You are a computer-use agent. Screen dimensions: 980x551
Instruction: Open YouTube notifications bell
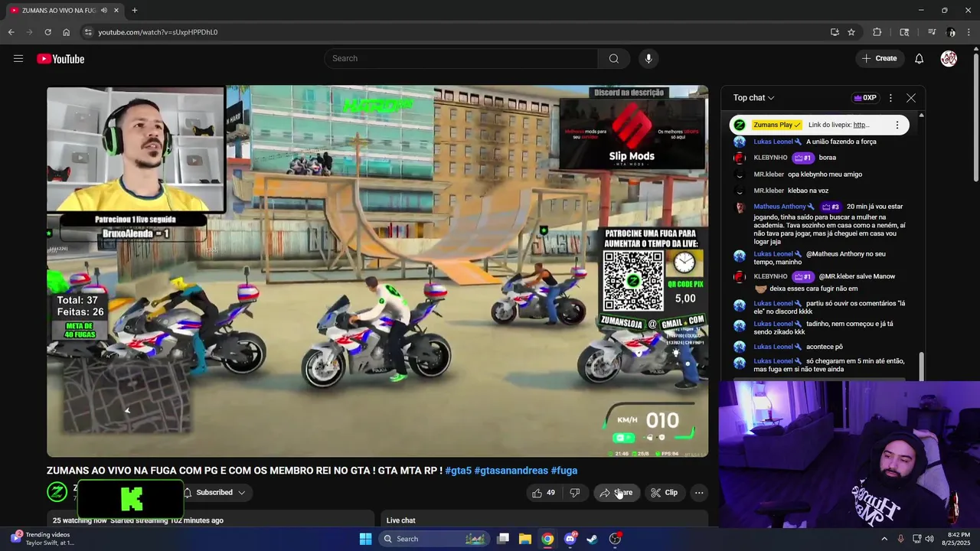click(919, 59)
